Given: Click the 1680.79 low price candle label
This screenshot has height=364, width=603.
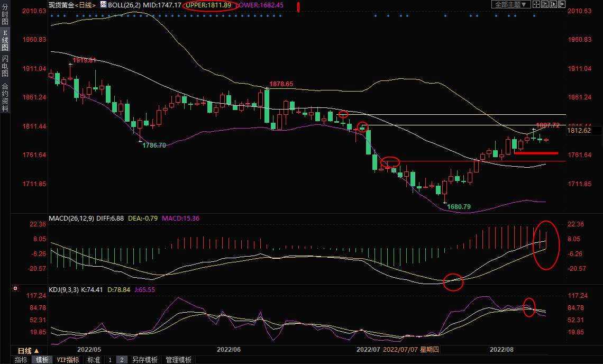Looking at the screenshot, I should 459,206.
